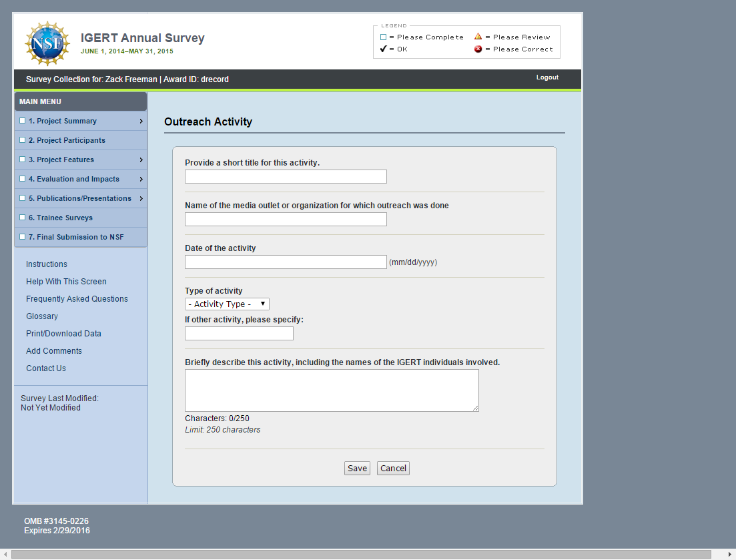Click status box beside Final Submission to NSF

click(23, 237)
